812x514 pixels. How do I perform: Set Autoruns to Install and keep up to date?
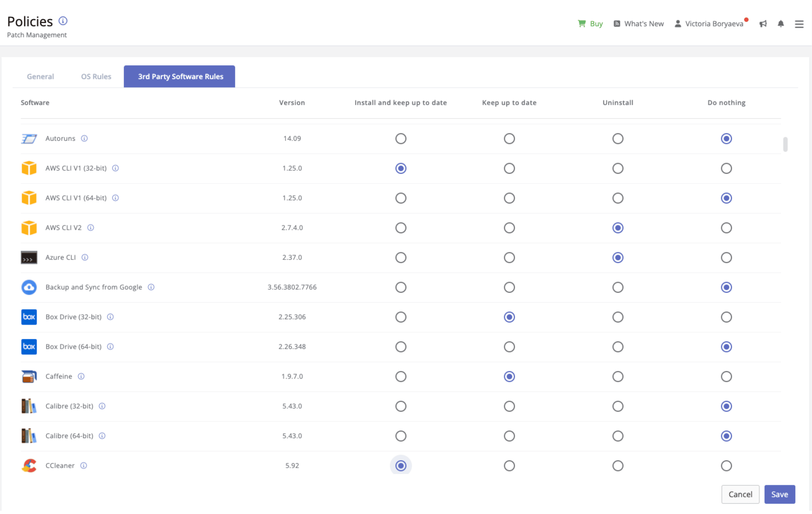coord(401,139)
